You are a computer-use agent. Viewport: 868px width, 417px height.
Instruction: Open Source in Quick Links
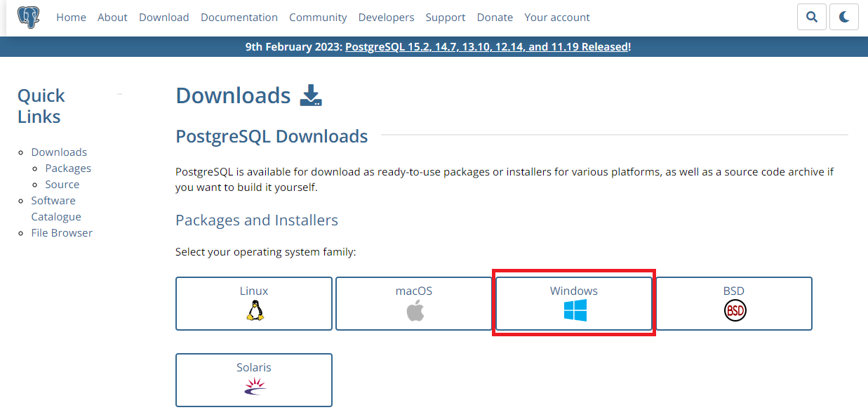62,184
